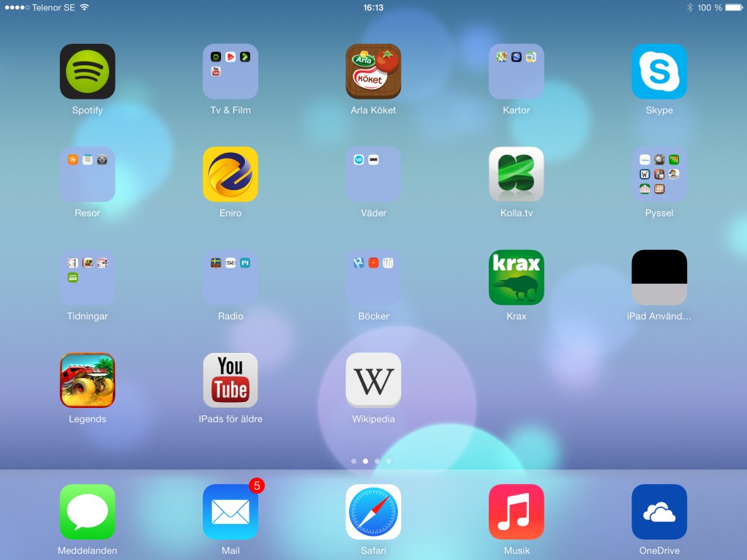Tap the Arla Köket label text

point(373,110)
